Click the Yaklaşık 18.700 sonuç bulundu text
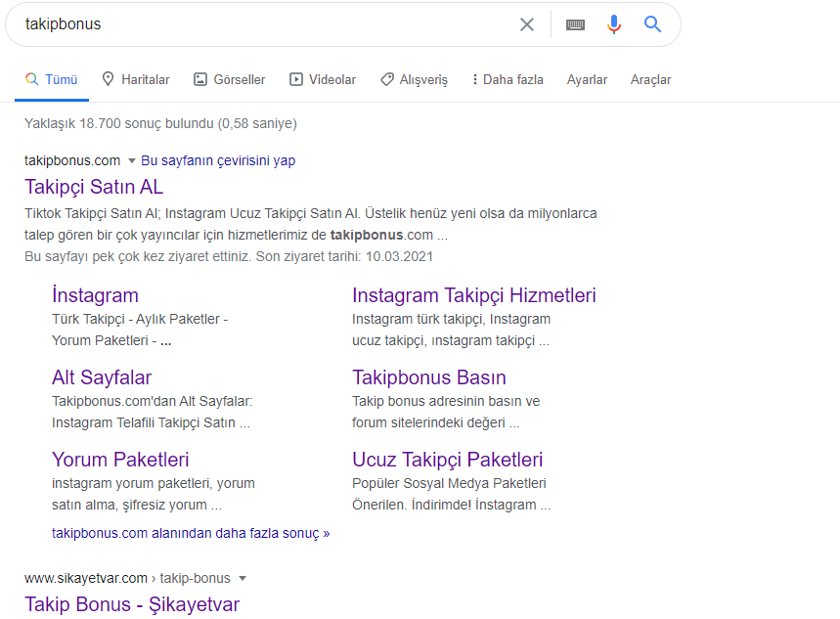840x619 pixels. coord(160,123)
